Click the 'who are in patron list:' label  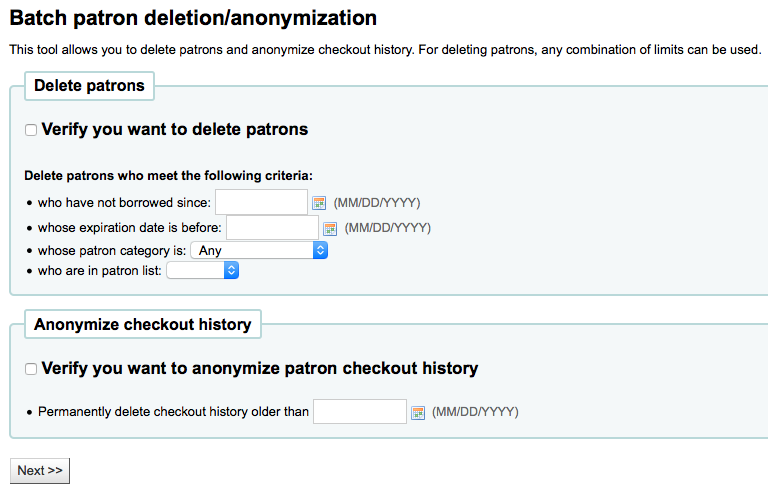click(100, 271)
